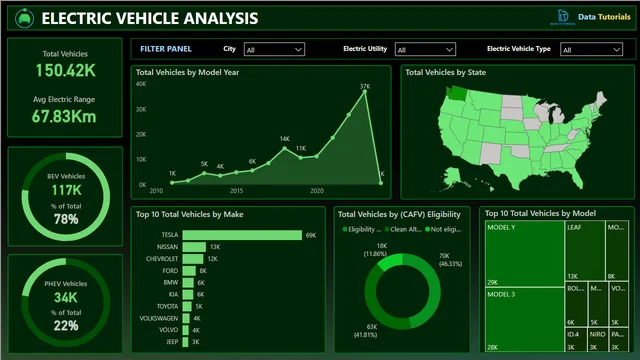Image resolution: width=640 pixels, height=360 pixels.
Task: Click the 11K data point on line chart
Action: click(x=301, y=157)
